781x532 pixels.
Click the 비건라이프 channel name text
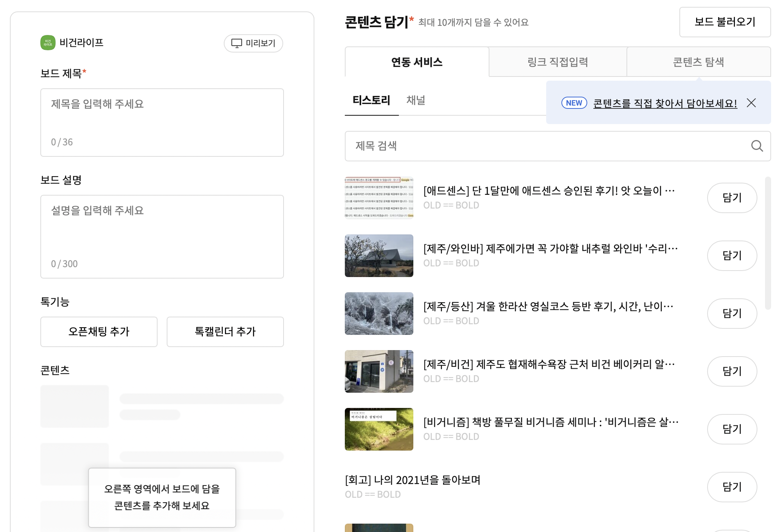pos(81,43)
